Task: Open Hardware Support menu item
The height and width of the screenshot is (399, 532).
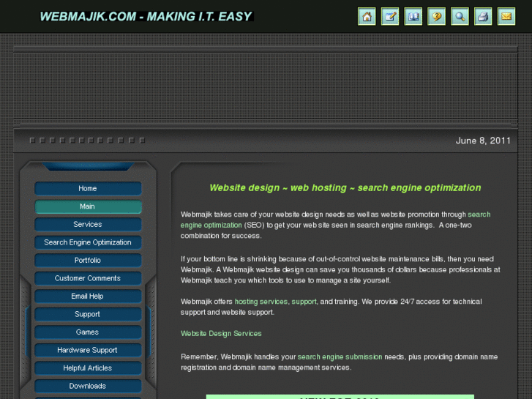Action: [88, 350]
